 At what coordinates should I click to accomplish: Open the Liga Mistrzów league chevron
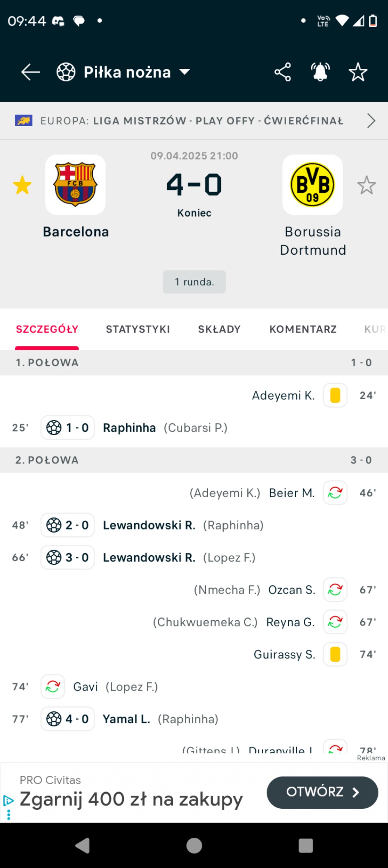pyautogui.click(x=371, y=121)
